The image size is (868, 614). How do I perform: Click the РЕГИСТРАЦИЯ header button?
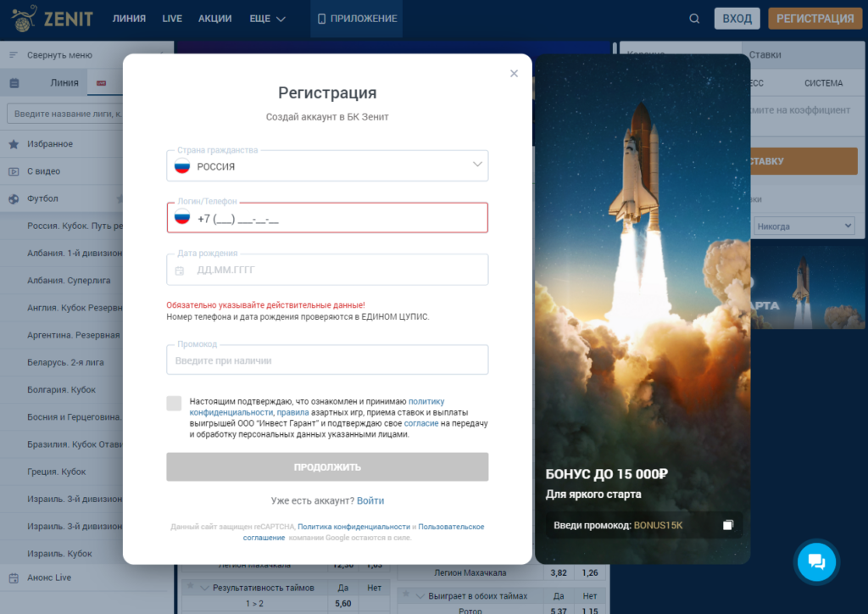click(x=815, y=19)
